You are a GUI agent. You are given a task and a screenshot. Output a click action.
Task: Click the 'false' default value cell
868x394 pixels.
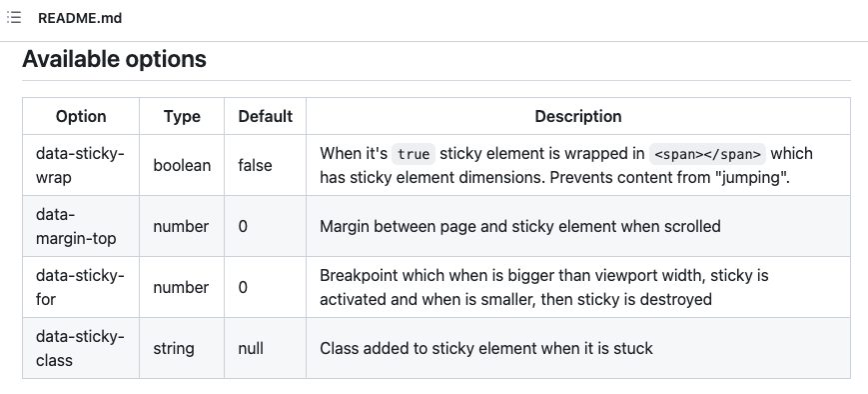point(265,165)
